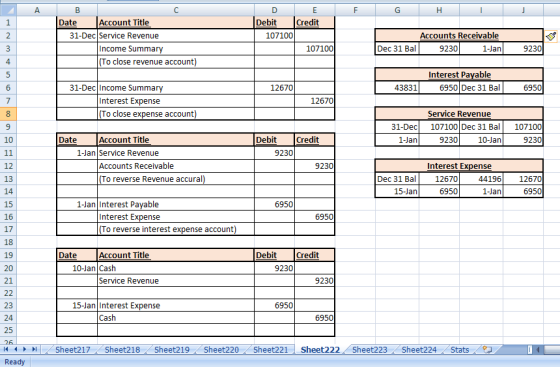
Task: Select the 6950 credit cell in row 16
Action: click(315, 217)
